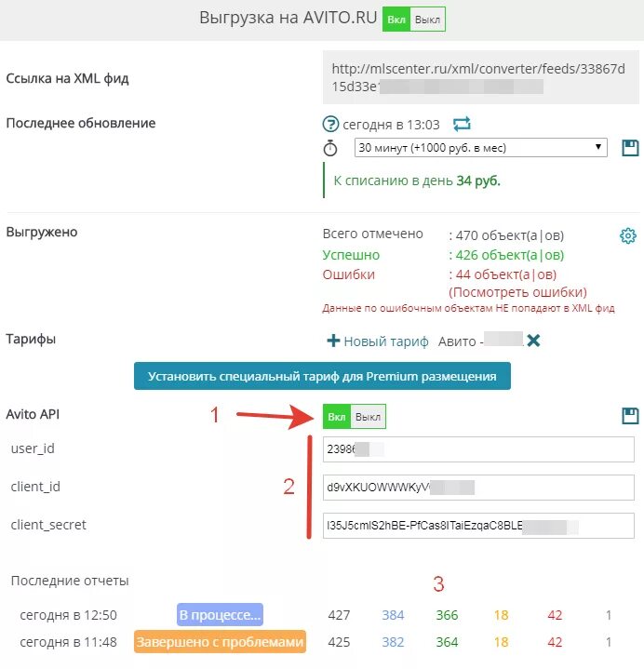644x669 pixels.
Task: Click red 42 in the 11:48 report row
Action: click(x=555, y=642)
